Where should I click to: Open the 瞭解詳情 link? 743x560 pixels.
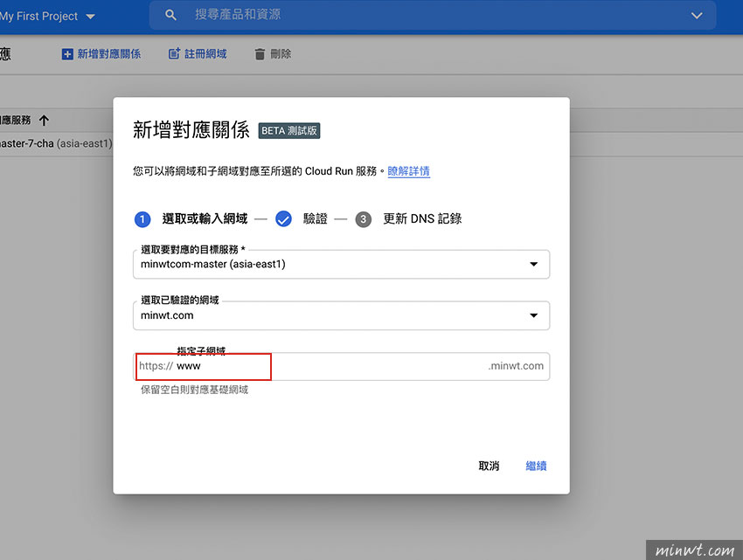408,171
